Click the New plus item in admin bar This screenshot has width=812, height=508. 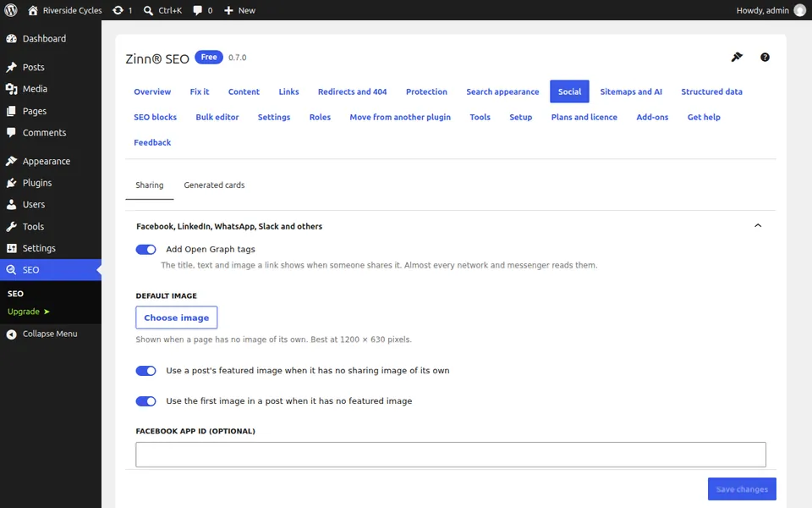[x=239, y=10]
